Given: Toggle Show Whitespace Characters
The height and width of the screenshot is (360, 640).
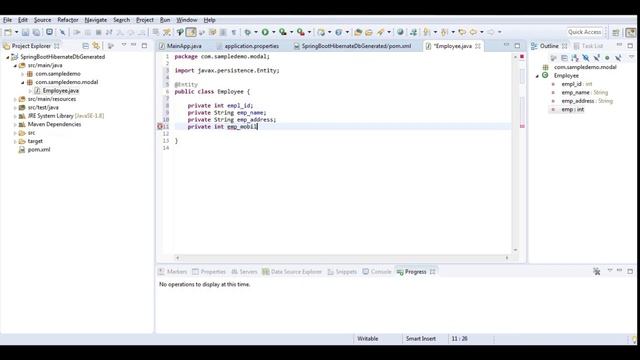Looking at the screenshot, I should [x=234, y=32].
